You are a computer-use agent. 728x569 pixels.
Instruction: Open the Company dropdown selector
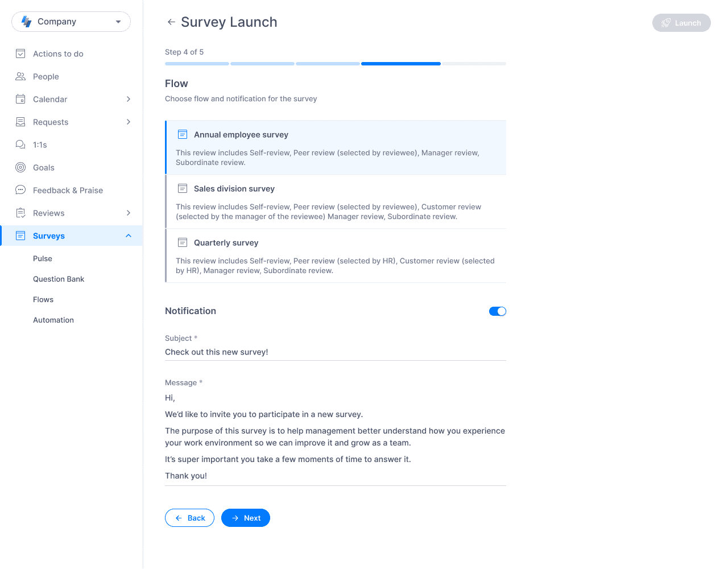[x=71, y=22]
